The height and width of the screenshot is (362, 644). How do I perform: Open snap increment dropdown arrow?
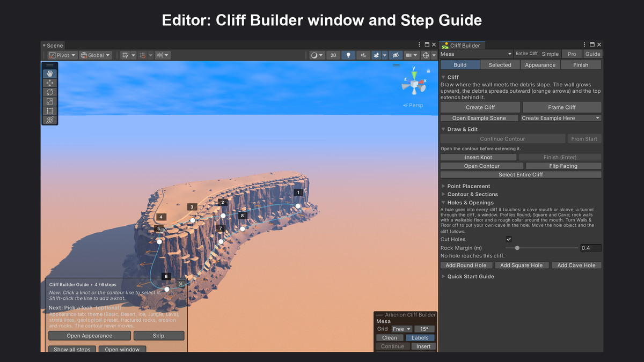point(167,55)
